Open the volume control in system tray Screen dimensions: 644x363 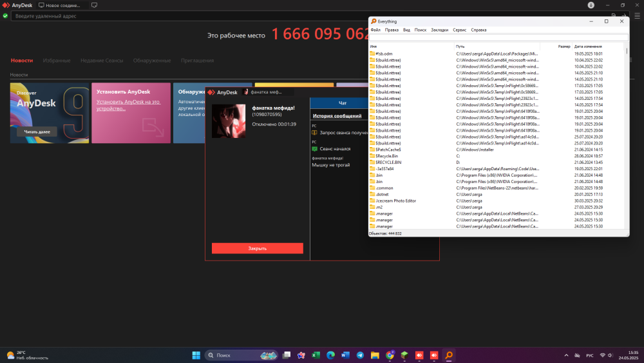pyautogui.click(x=611, y=355)
